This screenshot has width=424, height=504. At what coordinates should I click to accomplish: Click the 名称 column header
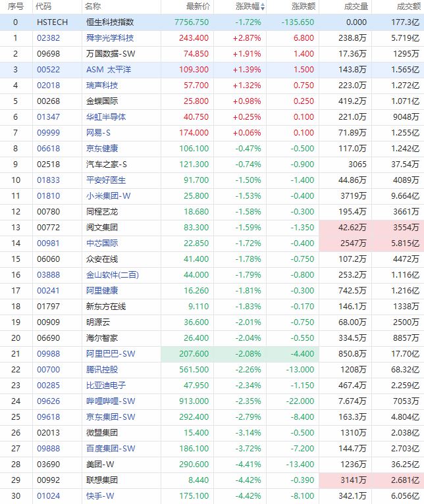93,7
